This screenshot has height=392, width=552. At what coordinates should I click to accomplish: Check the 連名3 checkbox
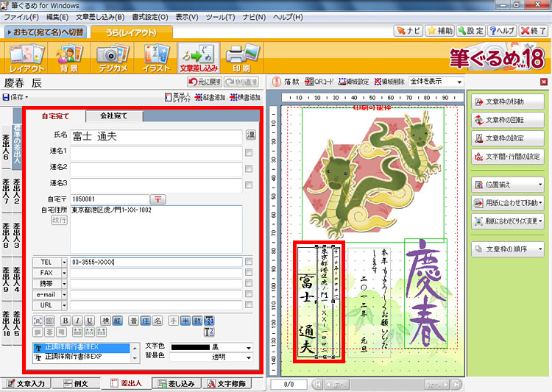(x=249, y=185)
